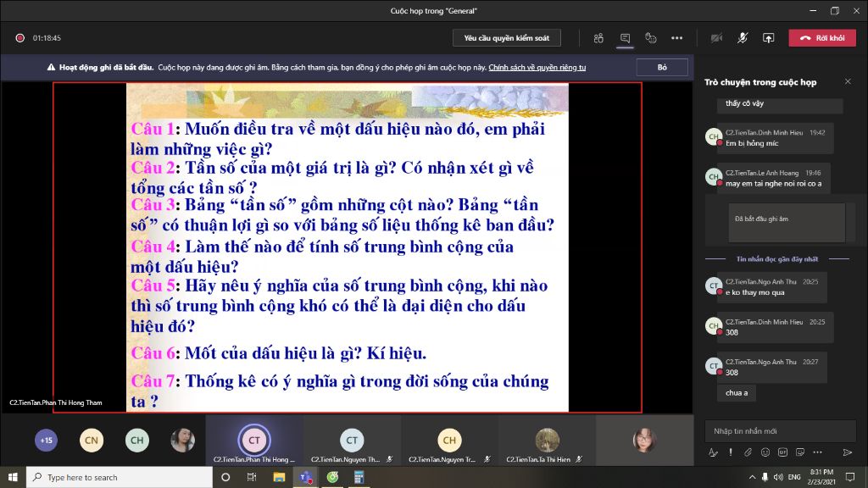Image resolution: width=868 pixels, height=488 pixels.
Task: Open the text format icon below chat box
Action: pos(713,452)
